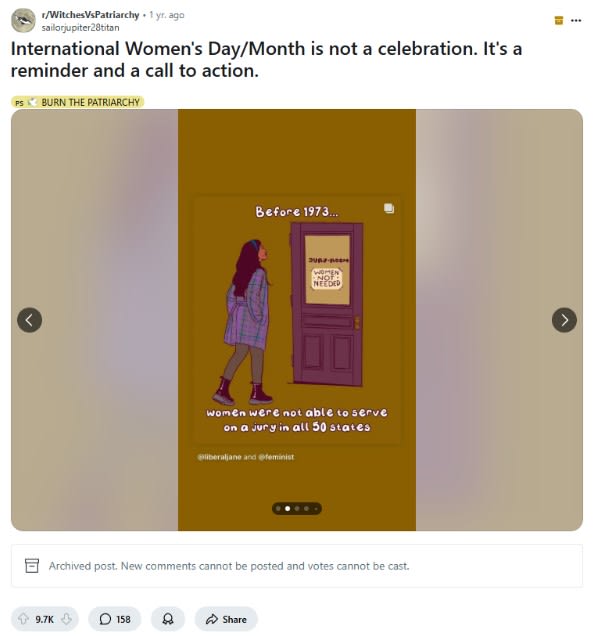The width and height of the screenshot is (602, 636).
Task: Jump to the first gallery pagination dot
Action: pyautogui.click(x=278, y=508)
